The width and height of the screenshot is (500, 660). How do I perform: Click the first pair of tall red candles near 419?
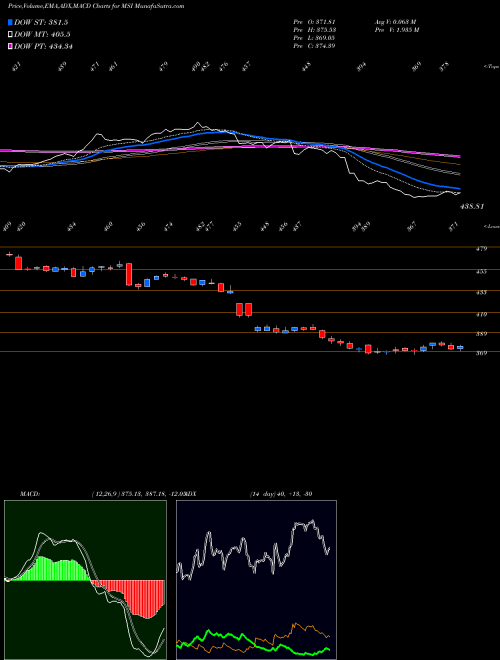(x=244, y=309)
